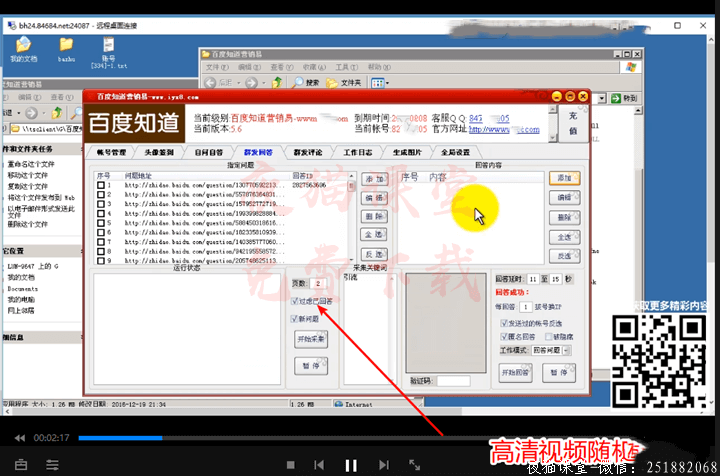Open the 我的文档 desktop icon

23,49
